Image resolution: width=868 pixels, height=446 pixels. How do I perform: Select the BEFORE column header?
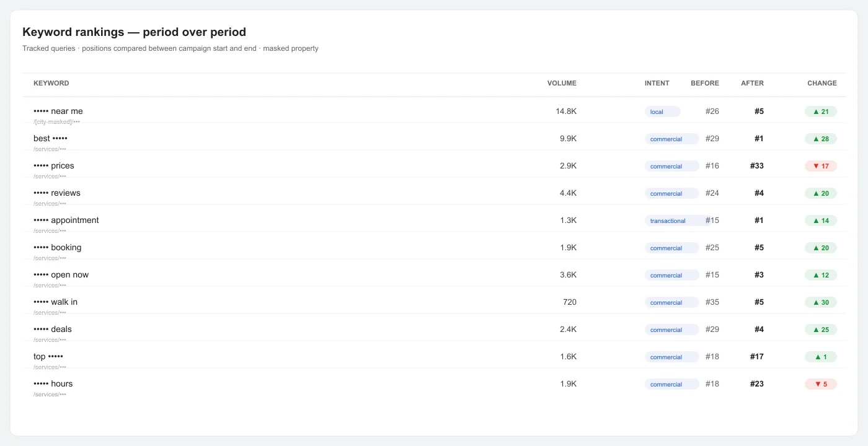pyautogui.click(x=705, y=83)
